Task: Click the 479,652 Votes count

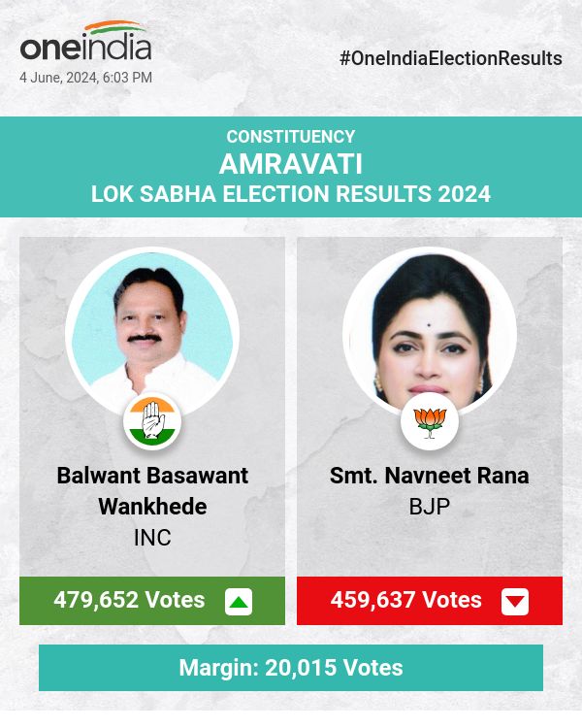Action: (129, 600)
